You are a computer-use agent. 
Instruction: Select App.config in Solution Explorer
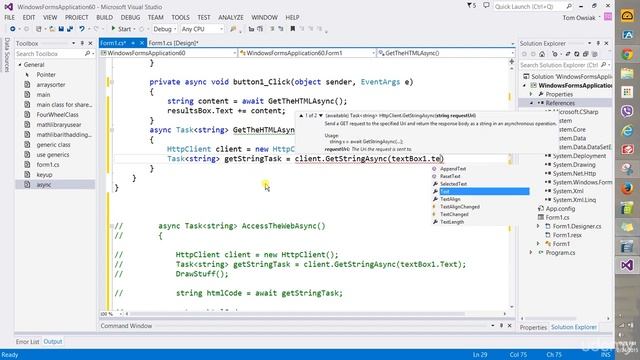point(560,209)
